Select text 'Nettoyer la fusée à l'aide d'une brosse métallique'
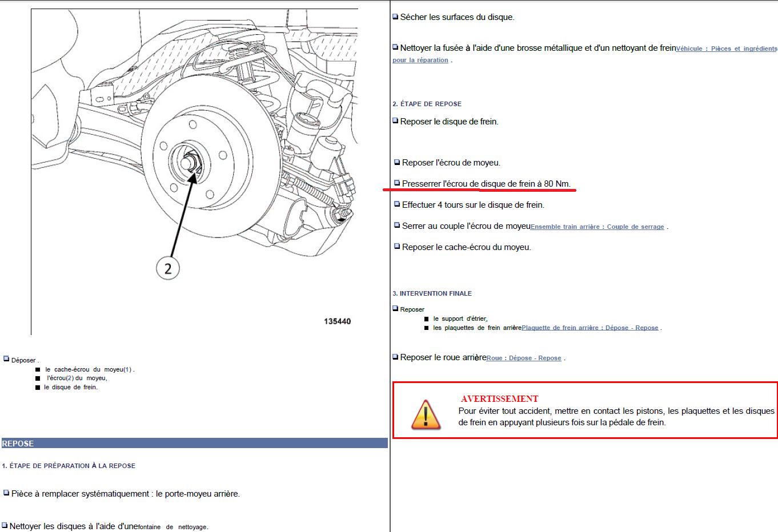Screen dimensions: 778x532 pos(491,48)
